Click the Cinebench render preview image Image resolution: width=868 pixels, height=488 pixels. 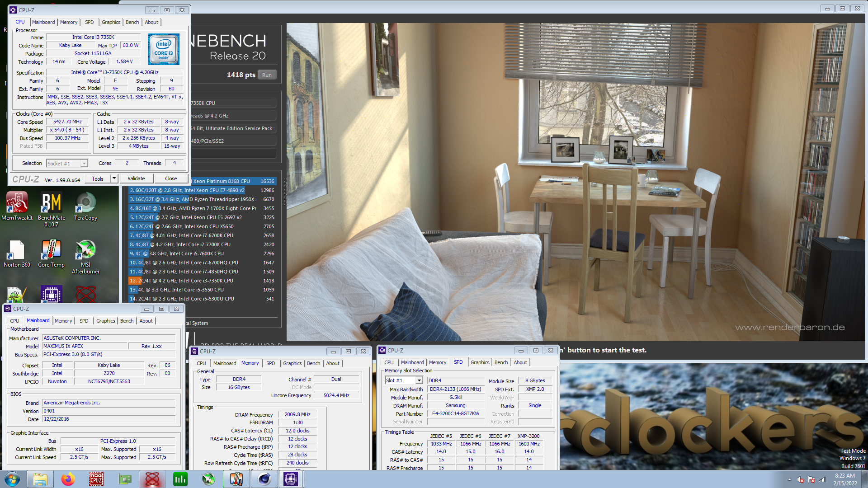[x=575, y=182]
